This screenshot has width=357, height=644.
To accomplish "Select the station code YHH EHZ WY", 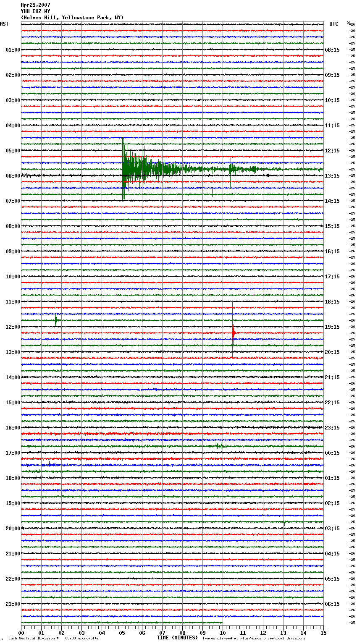I will (35, 11).
